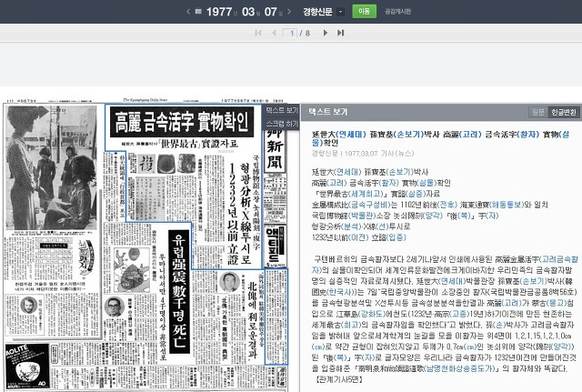The width and height of the screenshot is (582, 392).
Task: Click the page number input field
Action: (x=289, y=33)
